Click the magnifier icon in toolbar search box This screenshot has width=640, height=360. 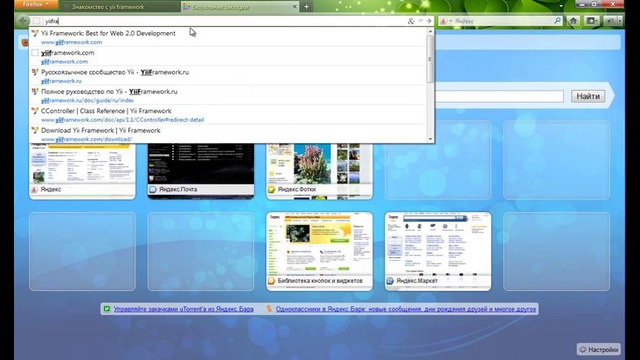coord(558,20)
